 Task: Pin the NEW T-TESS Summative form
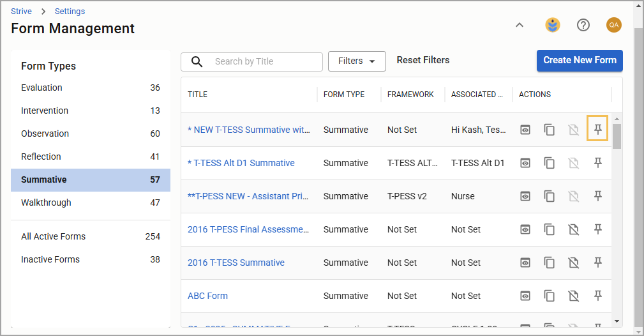(x=597, y=130)
